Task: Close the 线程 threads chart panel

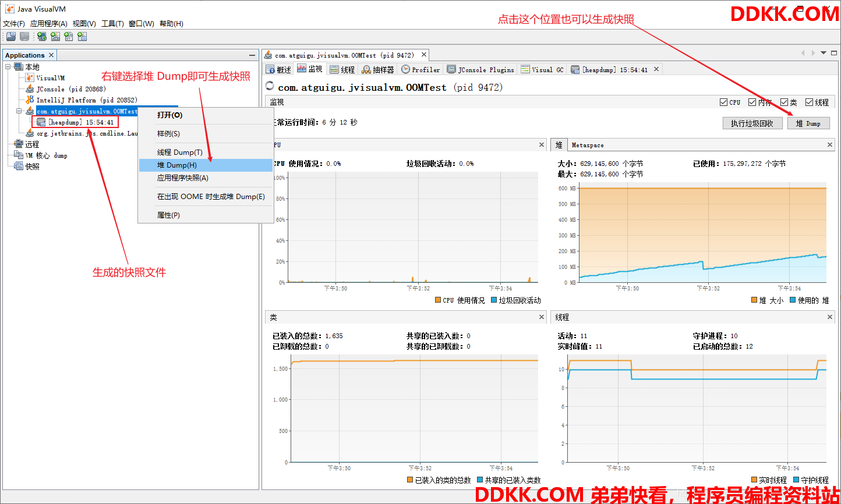Action: pos(830,317)
